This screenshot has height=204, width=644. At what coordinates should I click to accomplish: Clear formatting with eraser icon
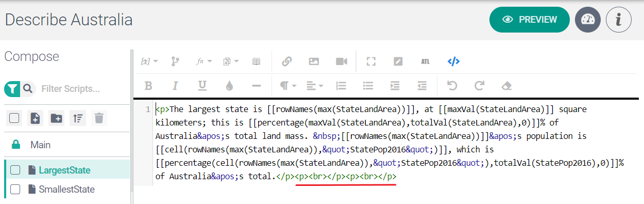506,86
